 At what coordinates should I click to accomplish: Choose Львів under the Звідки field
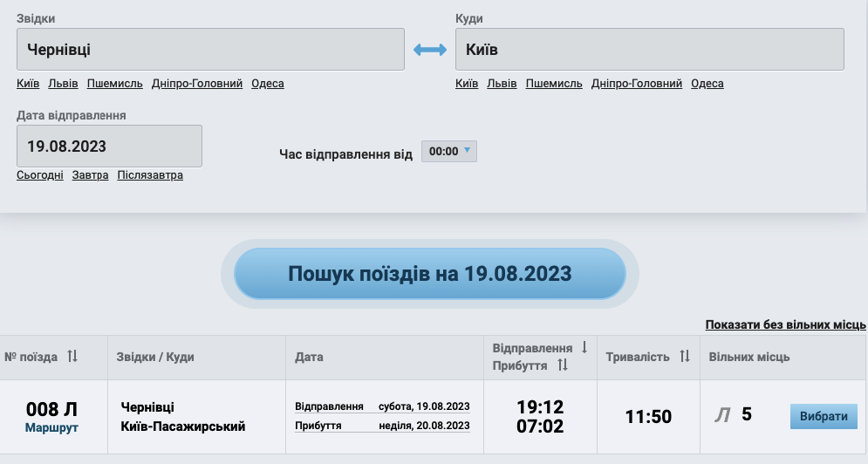(x=63, y=84)
